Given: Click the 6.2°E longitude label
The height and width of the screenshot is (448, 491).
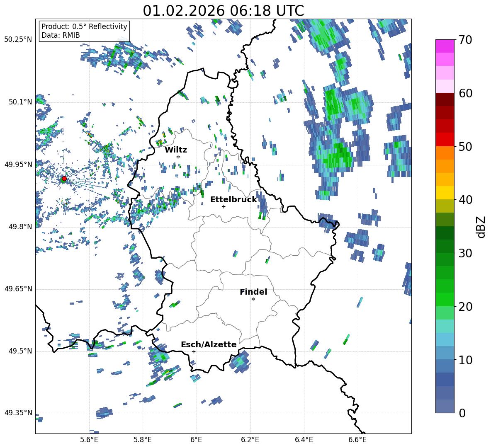Looking at the screenshot, I should pos(250,440).
